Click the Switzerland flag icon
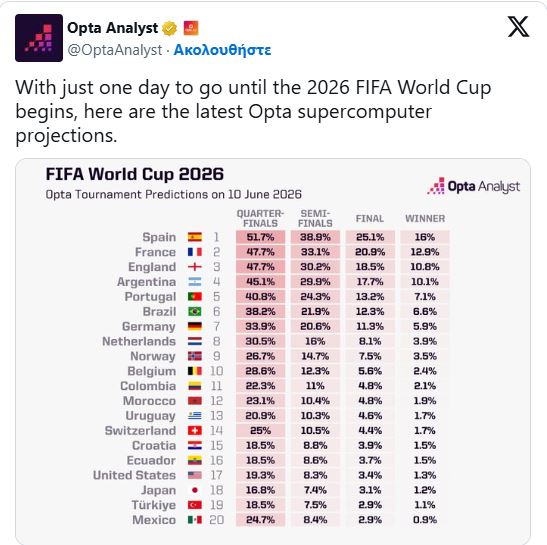The height and width of the screenshot is (545, 547). [195, 431]
